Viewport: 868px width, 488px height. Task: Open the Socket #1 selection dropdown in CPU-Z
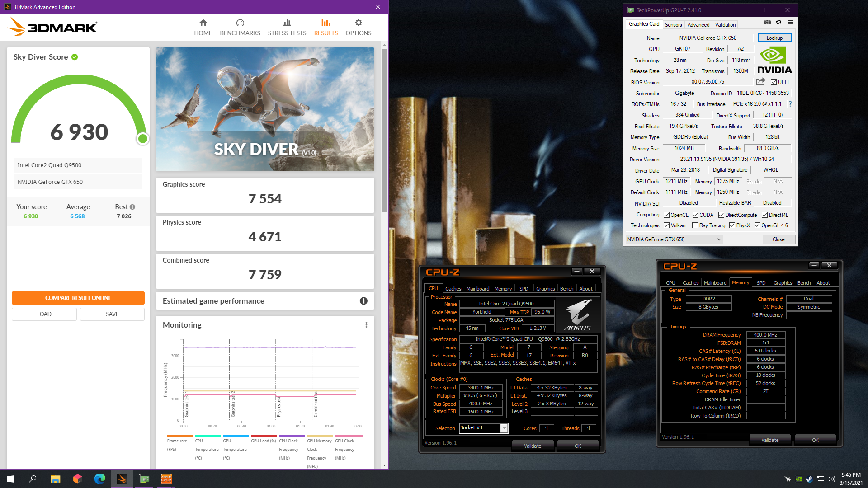(x=484, y=428)
